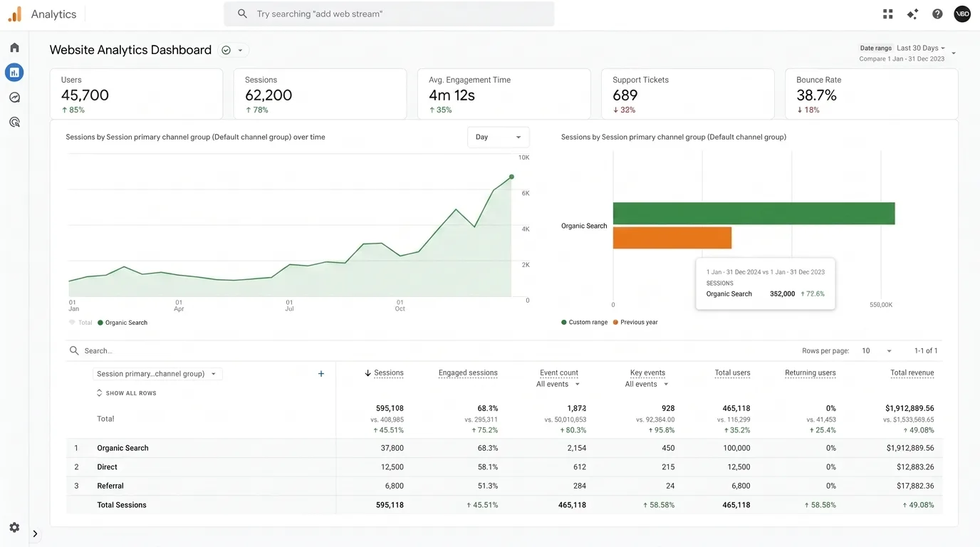Viewport: 980px width, 547px height.
Task: Sort by the Total revenue column header
Action: pyautogui.click(x=912, y=373)
